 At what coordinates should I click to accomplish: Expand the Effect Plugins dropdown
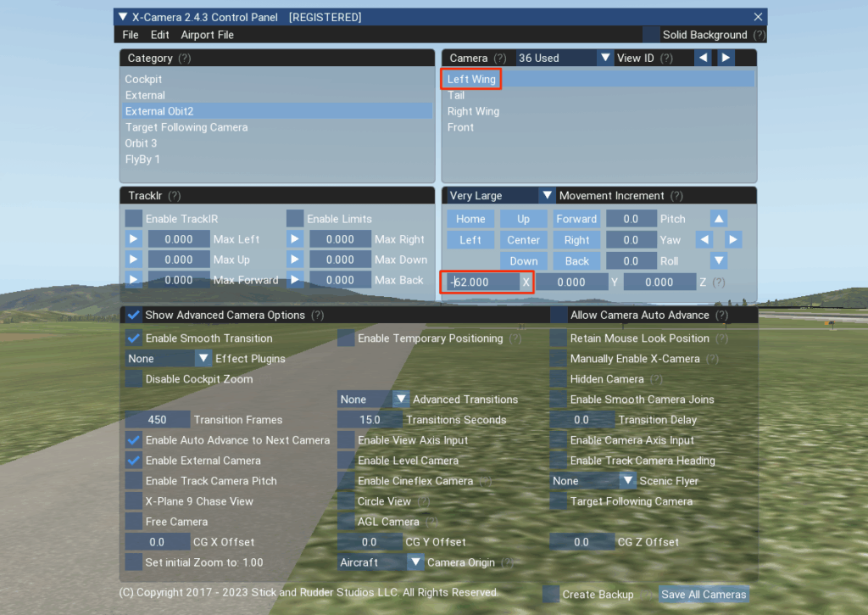pos(203,359)
